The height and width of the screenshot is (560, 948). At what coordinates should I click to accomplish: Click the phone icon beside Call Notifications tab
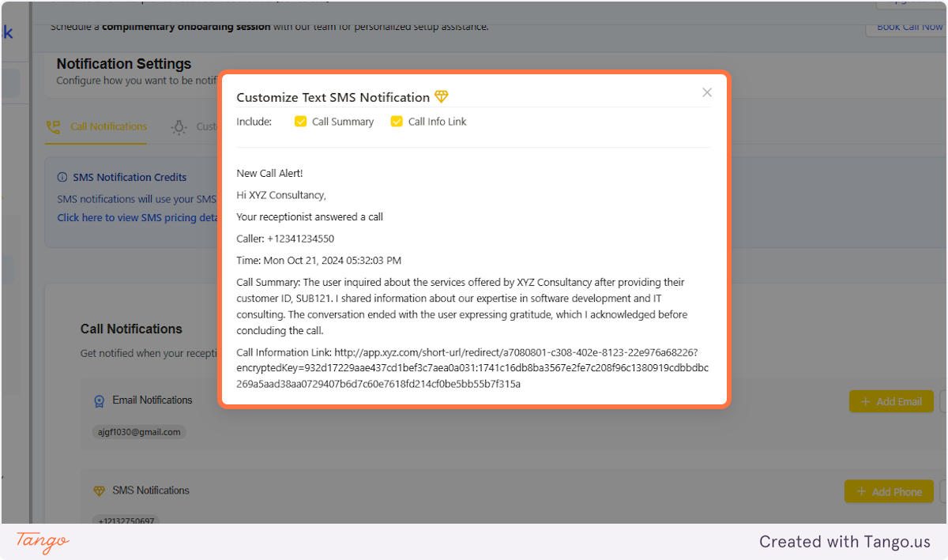[53, 126]
